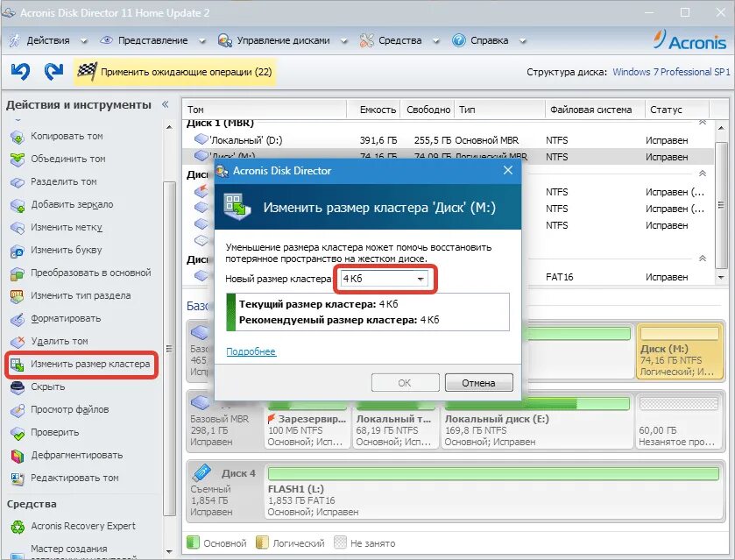Click sidebar scrollbar down arrow

pos(169,552)
